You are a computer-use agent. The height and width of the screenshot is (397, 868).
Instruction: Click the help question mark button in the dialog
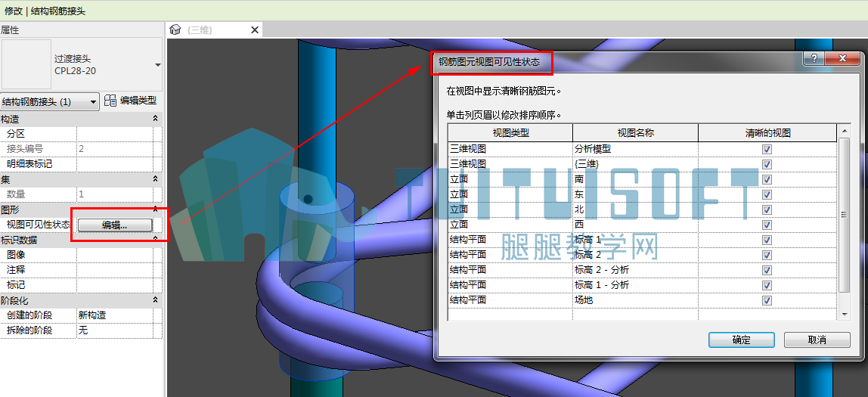[814, 59]
